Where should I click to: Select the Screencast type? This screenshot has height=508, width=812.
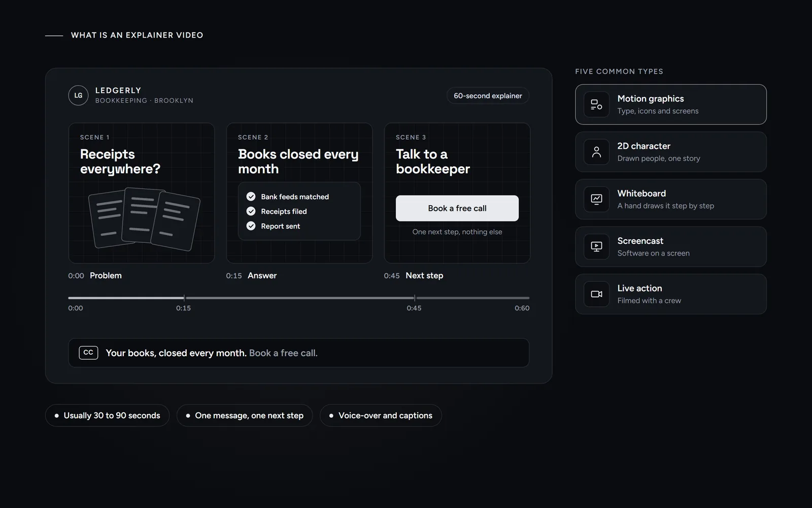(x=670, y=247)
